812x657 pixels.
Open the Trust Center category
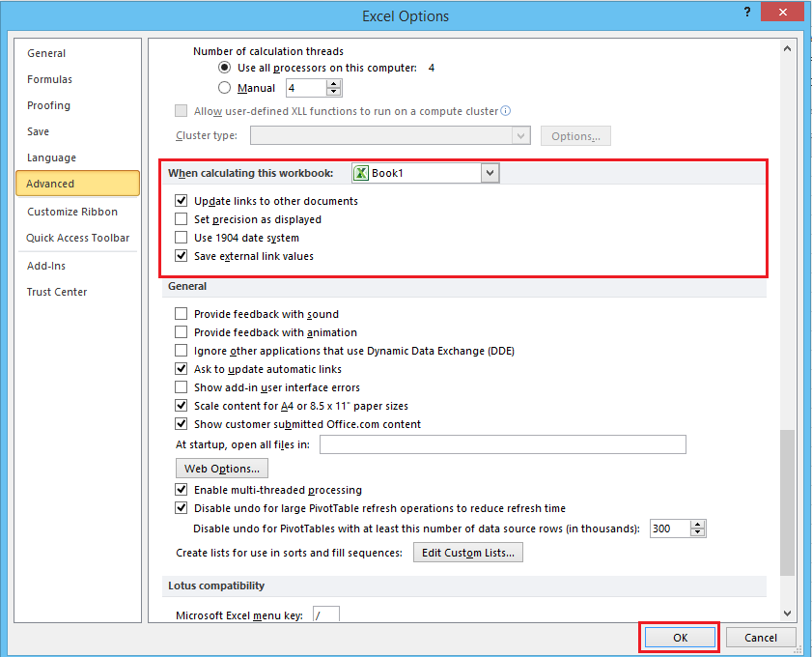click(x=57, y=292)
